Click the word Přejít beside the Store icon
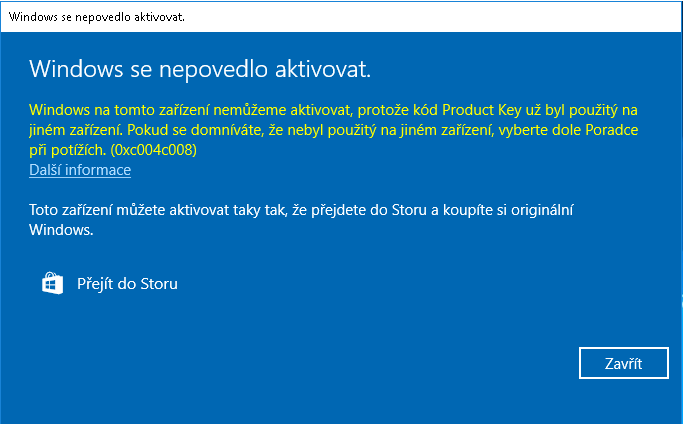This screenshot has height=424, width=684. point(95,284)
